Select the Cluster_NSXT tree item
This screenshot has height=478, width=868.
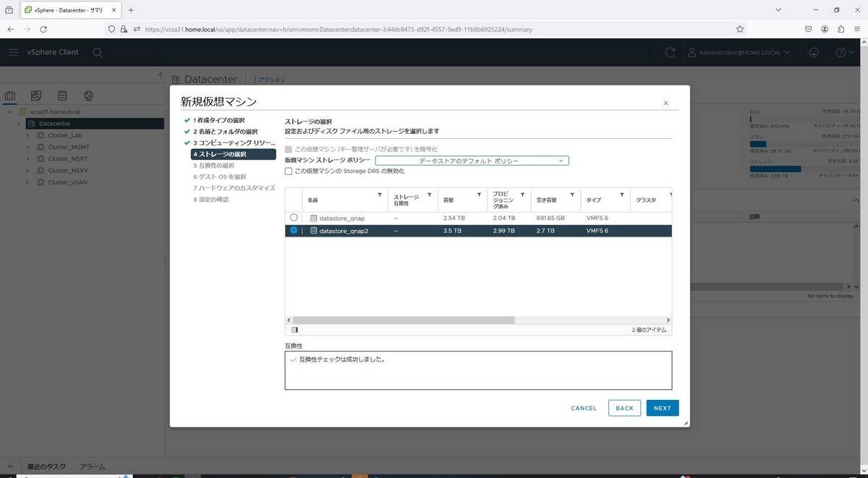[67, 159]
